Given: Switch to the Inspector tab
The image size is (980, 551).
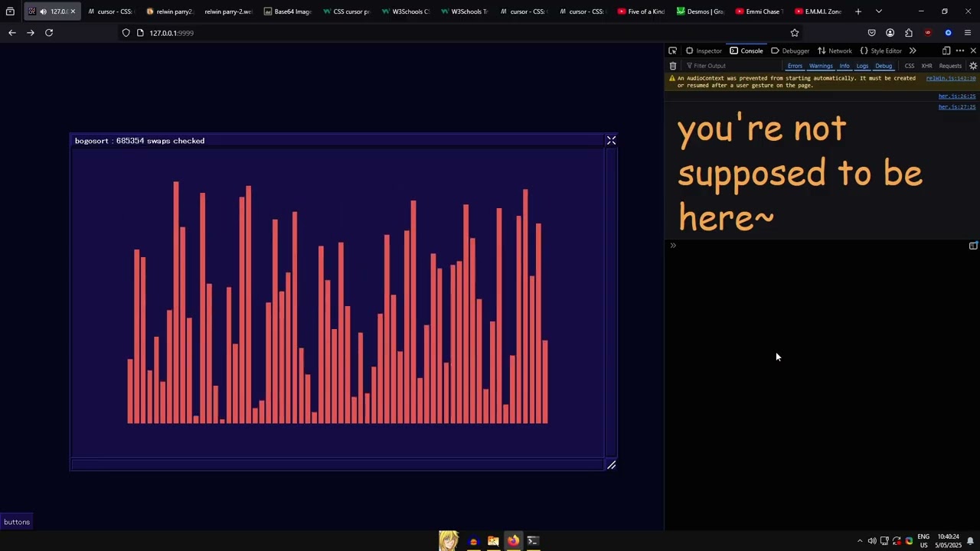Looking at the screenshot, I should (x=704, y=51).
